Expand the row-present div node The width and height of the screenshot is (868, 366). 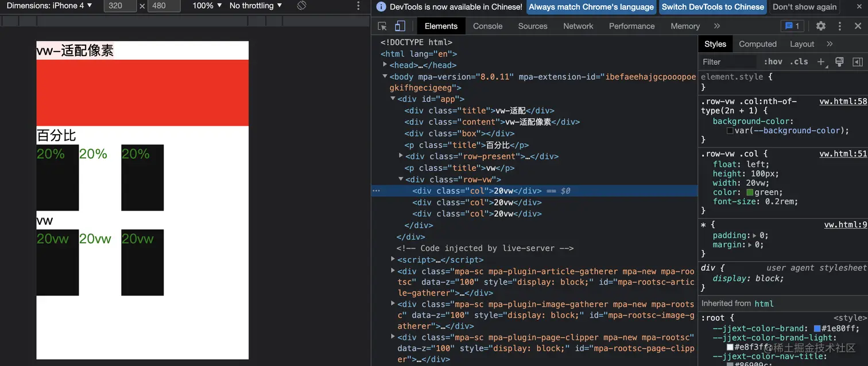pos(401,156)
